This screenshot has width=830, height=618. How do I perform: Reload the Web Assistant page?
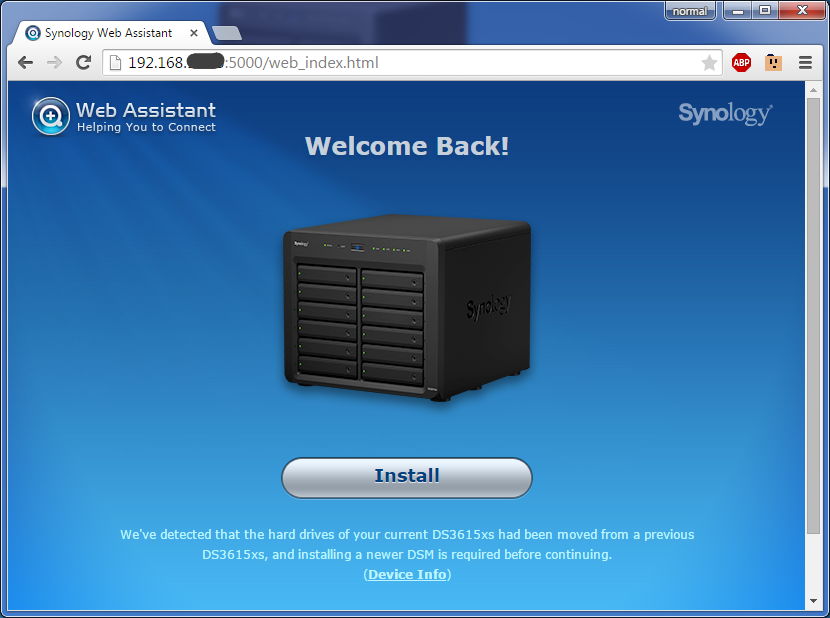click(84, 62)
